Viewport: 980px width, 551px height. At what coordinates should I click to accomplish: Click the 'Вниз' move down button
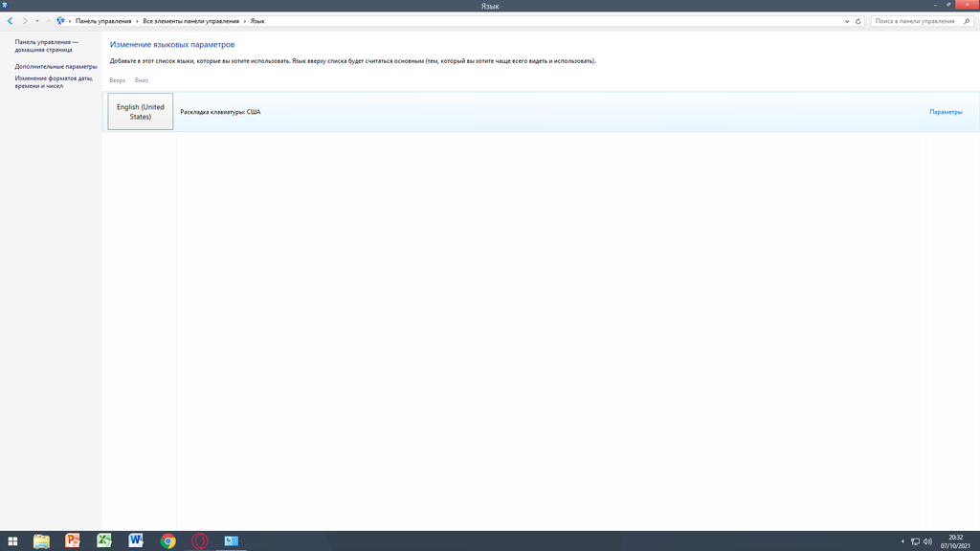coord(142,80)
